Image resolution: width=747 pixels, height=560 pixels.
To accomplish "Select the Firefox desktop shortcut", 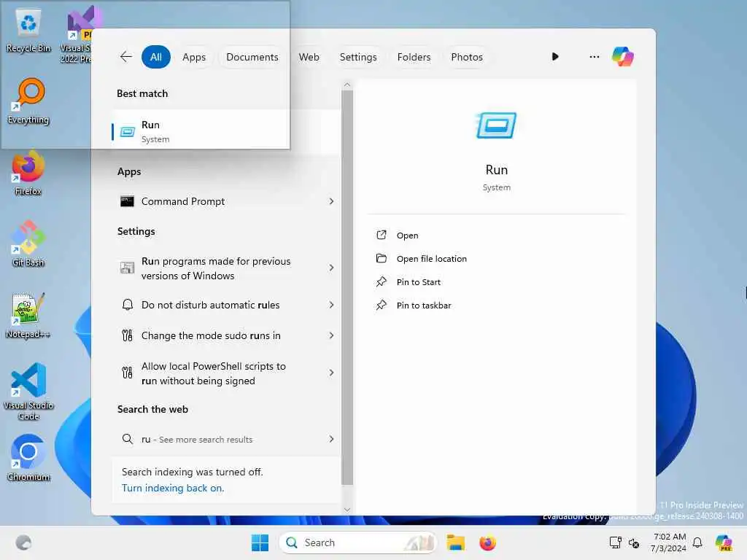I will point(28,173).
